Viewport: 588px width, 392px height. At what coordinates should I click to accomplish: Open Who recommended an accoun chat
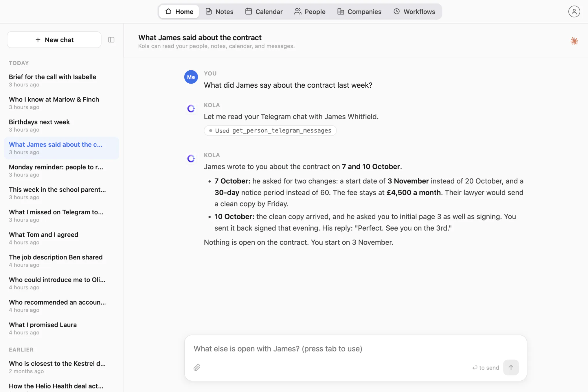(61, 306)
